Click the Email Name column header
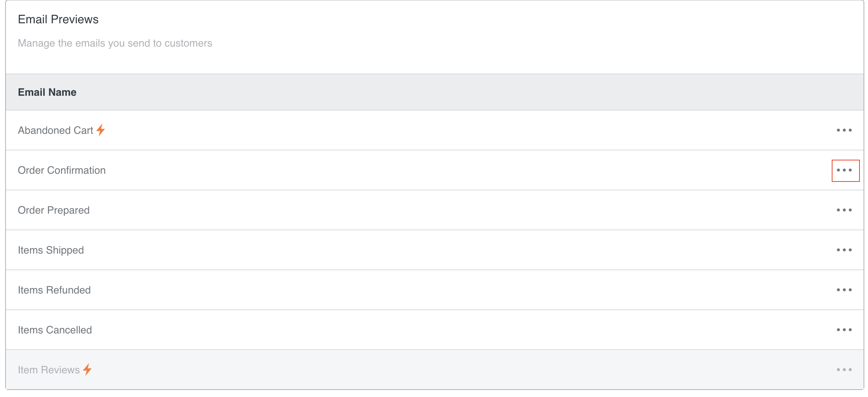The height and width of the screenshot is (397, 868). click(x=47, y=92)
